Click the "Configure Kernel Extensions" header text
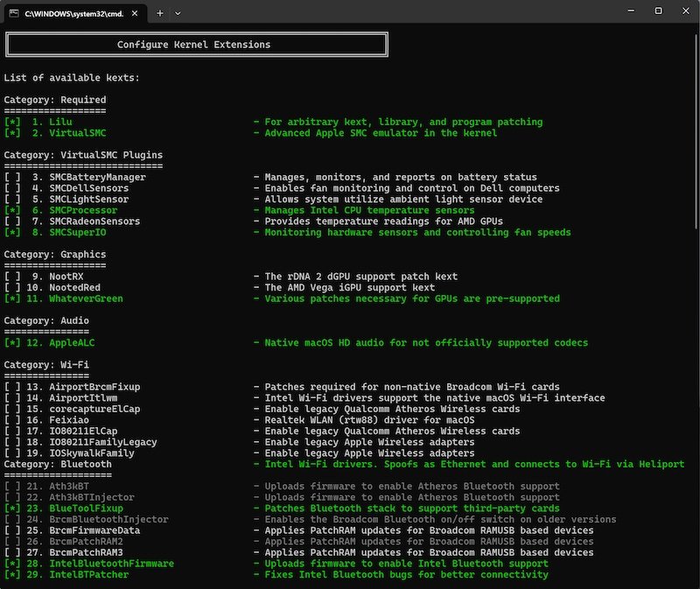Image resolution: width=700 pixels, height=589 pixels. [193, 45]
